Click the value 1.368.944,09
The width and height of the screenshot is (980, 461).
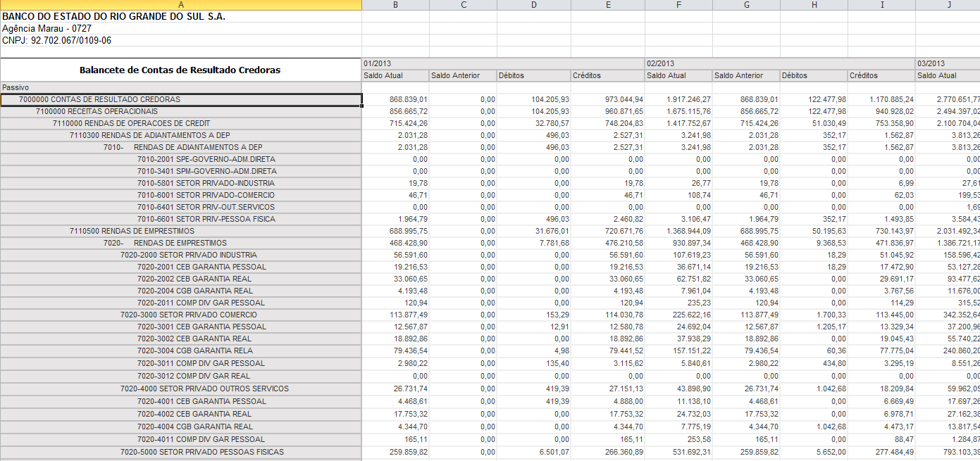pyautogui.click(x=687, y=231)
